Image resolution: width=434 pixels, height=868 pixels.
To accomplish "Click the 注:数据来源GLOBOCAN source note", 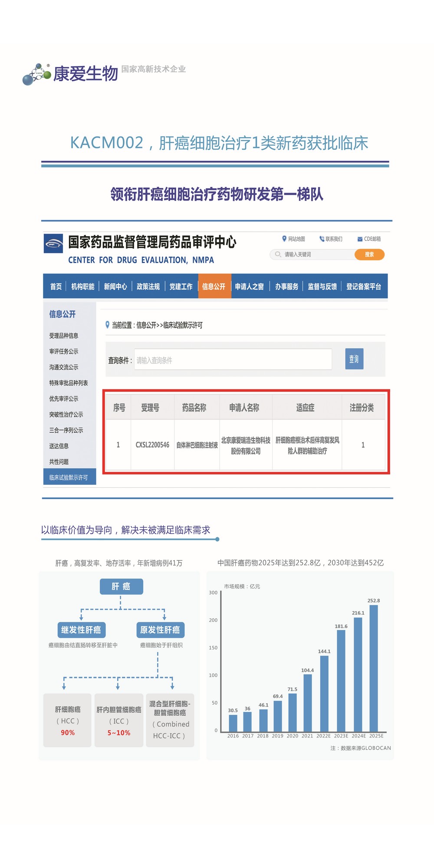I will click(x=361, y=748).
